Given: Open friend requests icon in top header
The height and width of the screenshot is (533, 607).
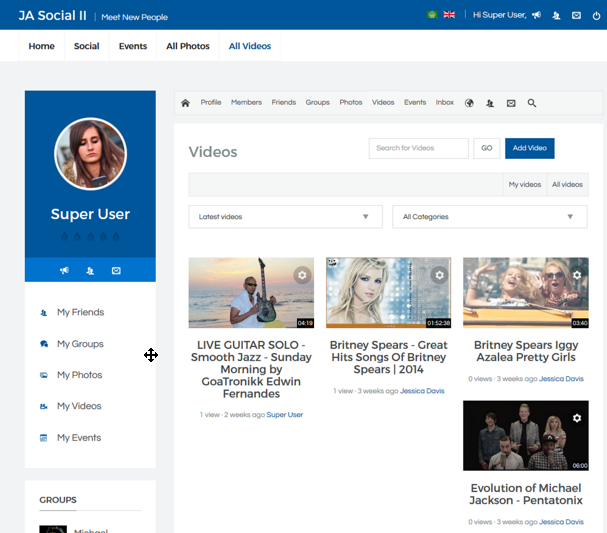Looking at the screenshot, I should coord(556,15).
